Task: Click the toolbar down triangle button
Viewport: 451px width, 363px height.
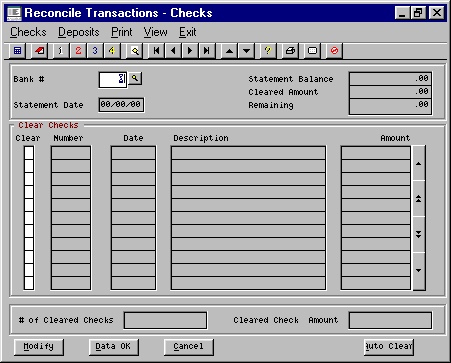Action: (246, 51)
